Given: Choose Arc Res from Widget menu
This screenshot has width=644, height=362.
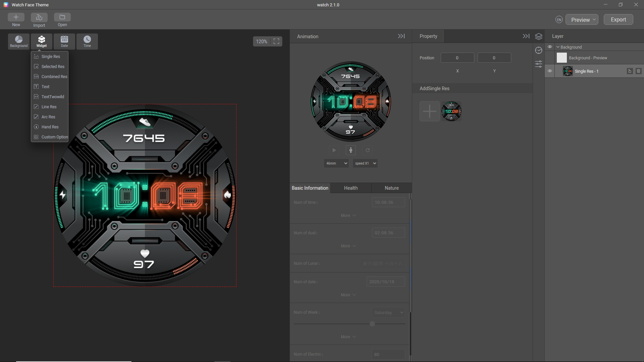Looking at the screenshot, I should click(x=50, y=117).
